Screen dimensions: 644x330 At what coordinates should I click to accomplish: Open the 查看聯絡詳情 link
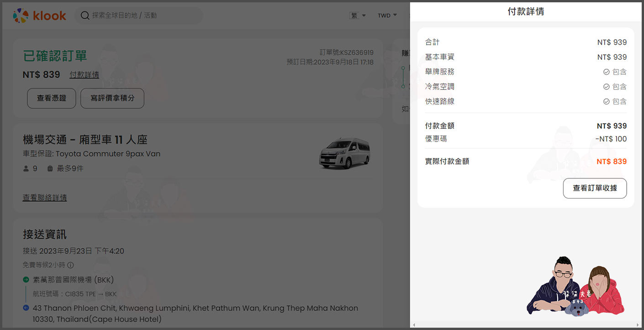pos(45,198)
